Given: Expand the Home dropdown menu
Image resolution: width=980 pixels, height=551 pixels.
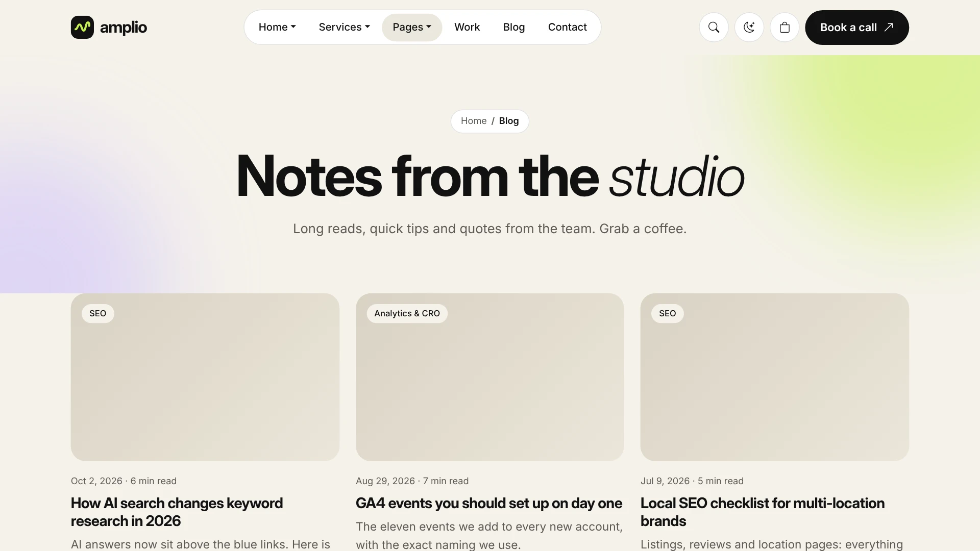Looking at the screenshot, I should (x=277, y=27).
